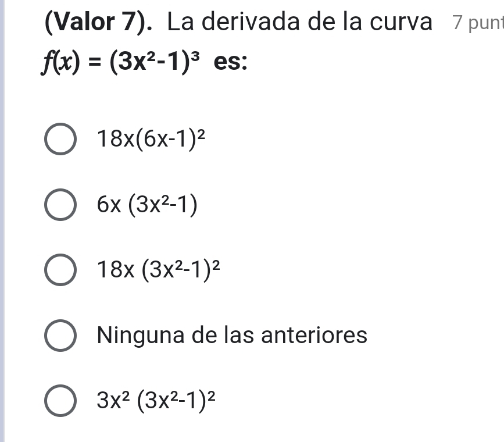Select the radio button for 18x (3x²-1)²
Viewport: 504px width, 442px height.
pyautogui.click(x=60, y=270)
